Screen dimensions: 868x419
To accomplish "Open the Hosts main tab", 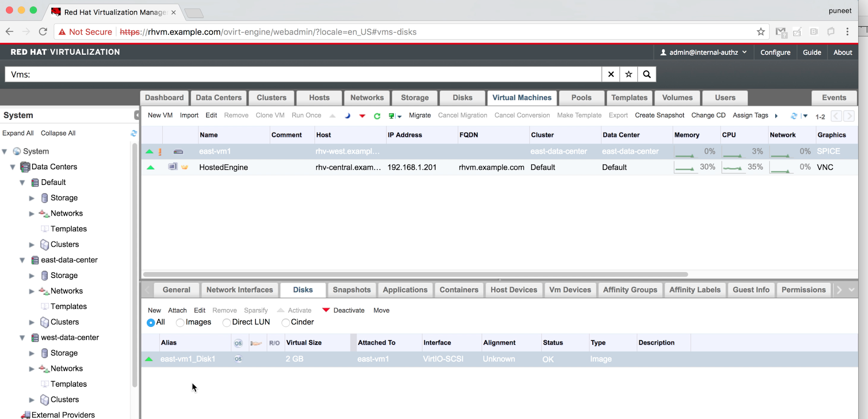I will pyautogui.click(x=319, y=98).
